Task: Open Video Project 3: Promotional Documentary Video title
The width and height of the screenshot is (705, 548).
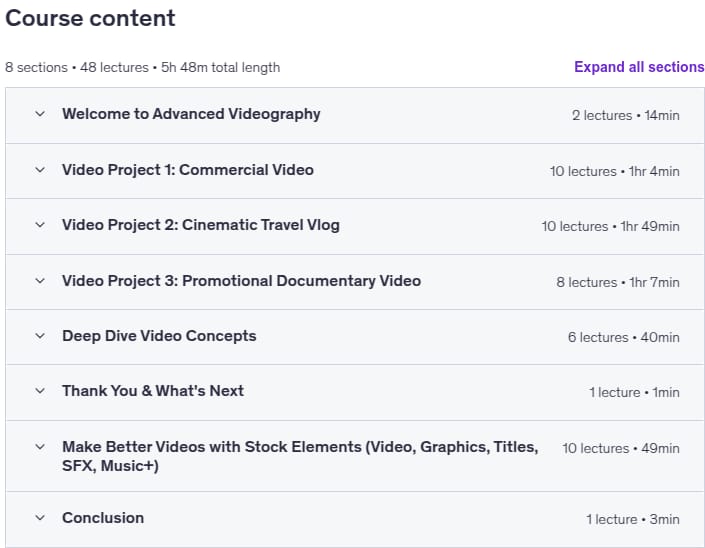Action: pos(241,281)
